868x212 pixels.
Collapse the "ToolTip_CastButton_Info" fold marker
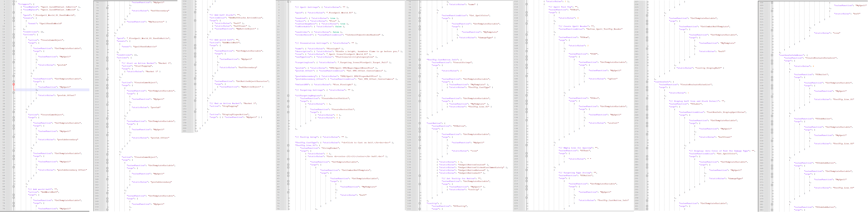(x=420, y=60)
